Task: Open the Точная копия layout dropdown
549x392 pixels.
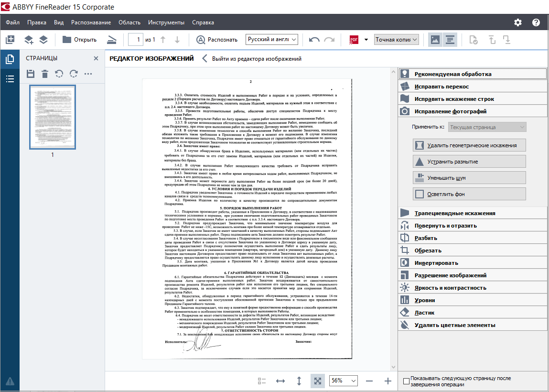Action: pyautogui.click(x=397, y=40)
